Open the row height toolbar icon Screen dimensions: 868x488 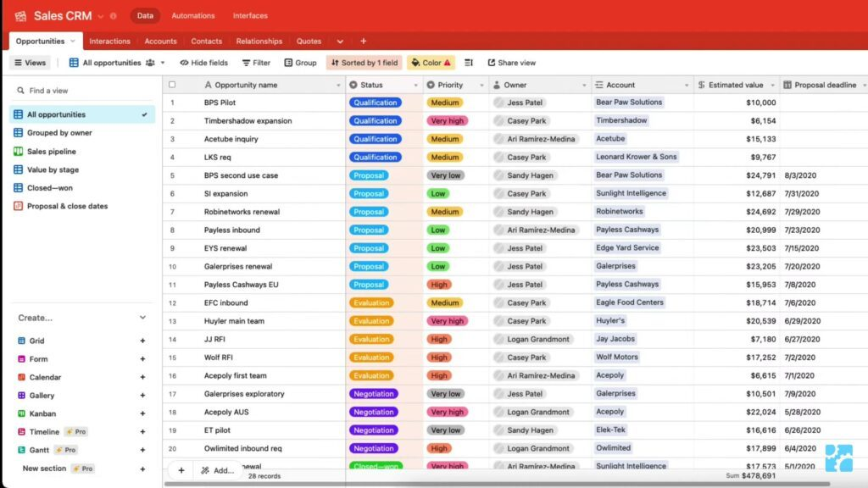[x=469, y=63]
